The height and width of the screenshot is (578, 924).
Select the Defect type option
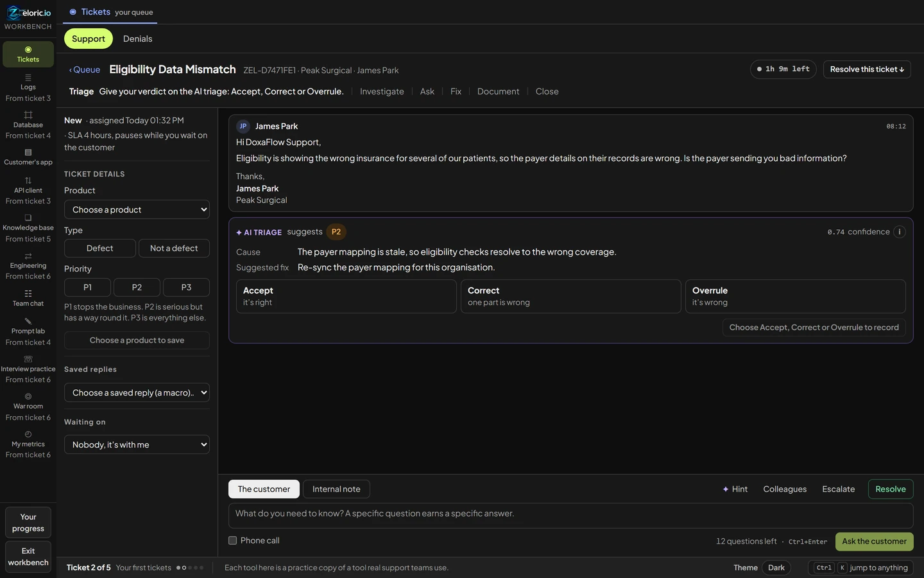(100, 249)
